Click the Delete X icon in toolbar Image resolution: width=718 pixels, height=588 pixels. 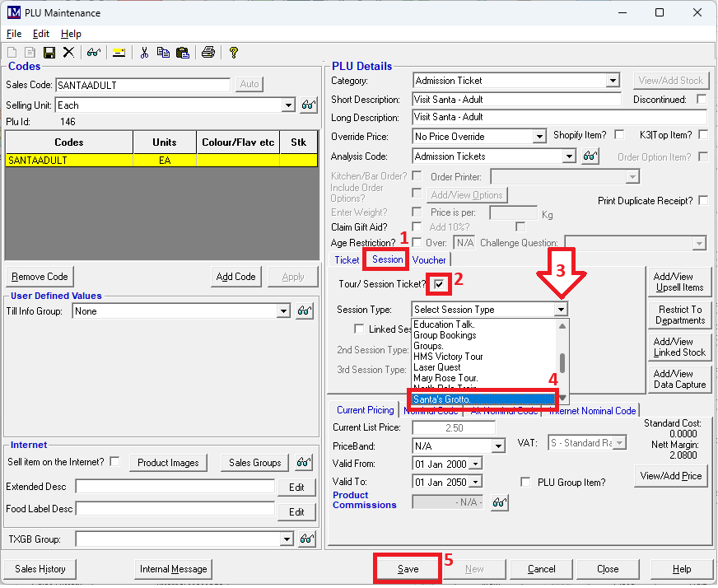coord(68,53)
